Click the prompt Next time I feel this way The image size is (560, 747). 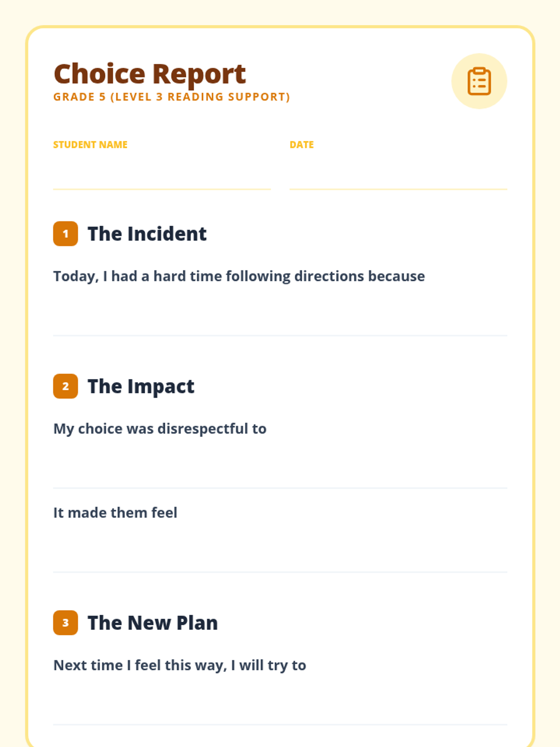tap(180, 666)
